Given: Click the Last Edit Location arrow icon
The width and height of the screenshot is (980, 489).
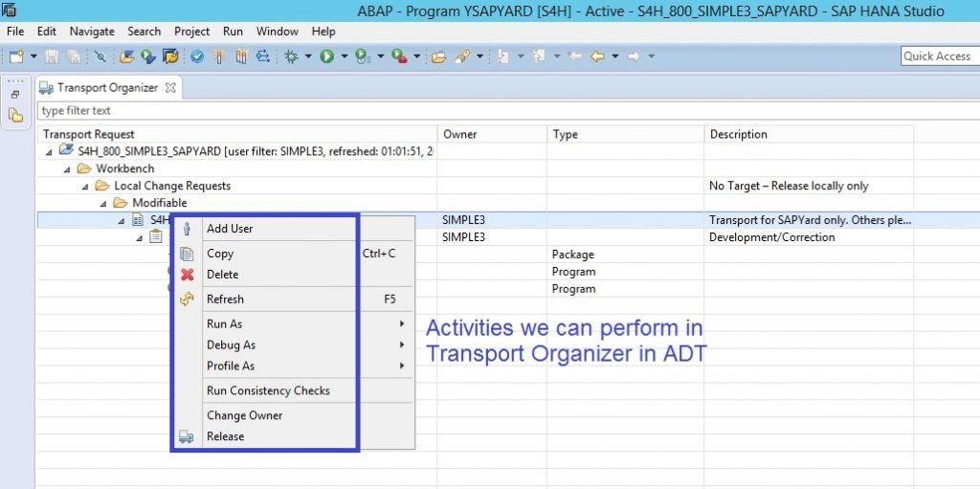Looking at the screenshot, I should [x=575, y=56].
